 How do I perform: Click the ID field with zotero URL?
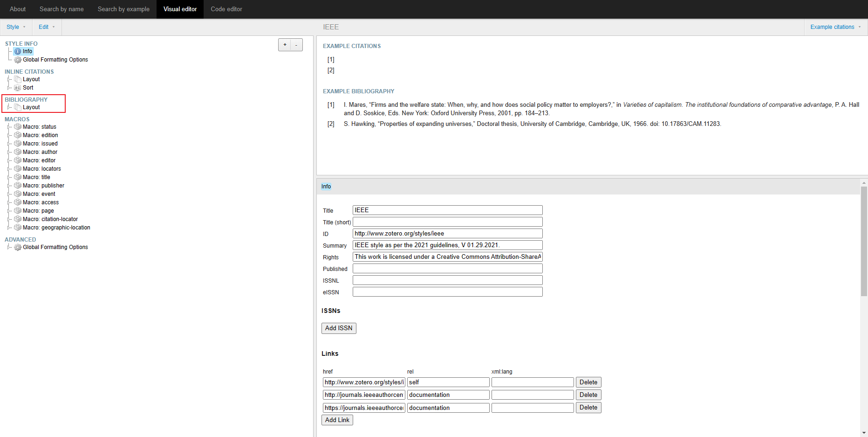[x=448, y=234]
